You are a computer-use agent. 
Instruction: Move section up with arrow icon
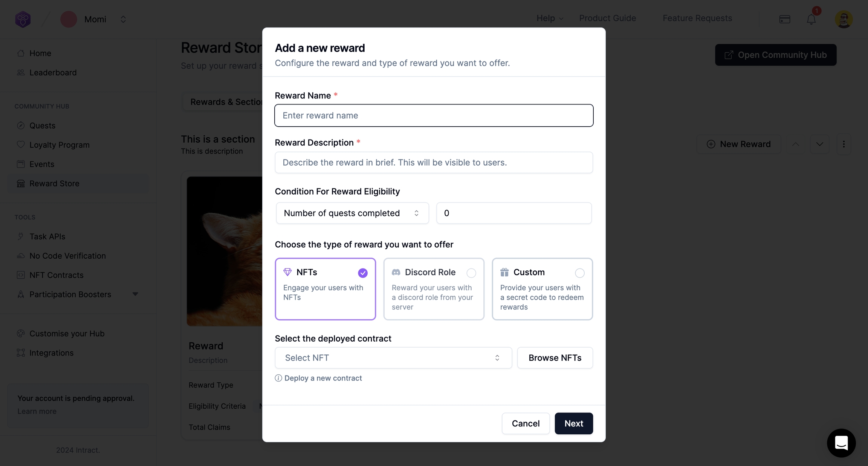(x=796, y=144)
